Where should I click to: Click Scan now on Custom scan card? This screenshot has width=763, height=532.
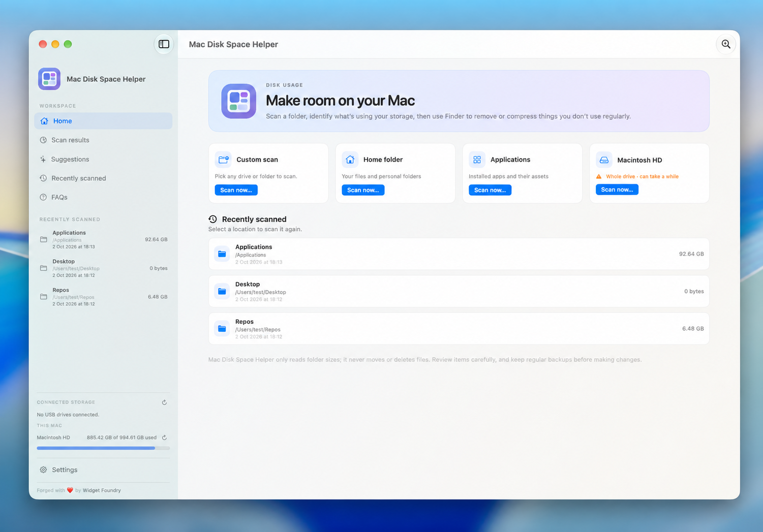coord(236,190)
